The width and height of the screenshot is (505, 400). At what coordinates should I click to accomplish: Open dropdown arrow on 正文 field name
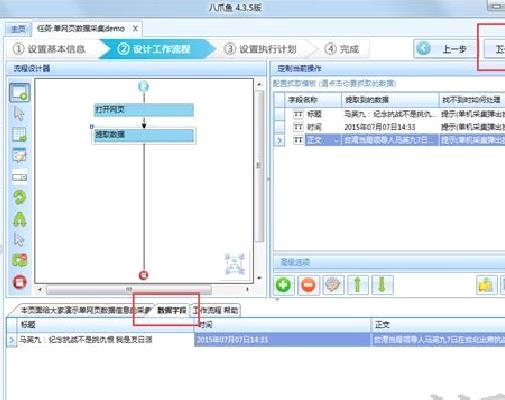(336, 140)
